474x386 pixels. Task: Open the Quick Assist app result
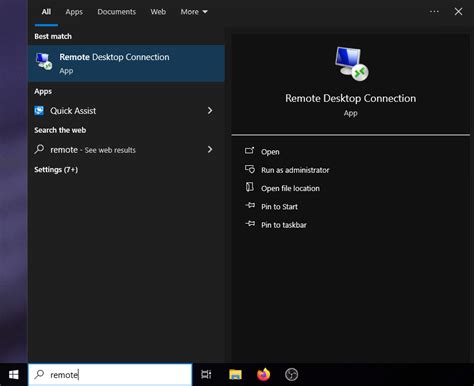click(x=126, y=111)
